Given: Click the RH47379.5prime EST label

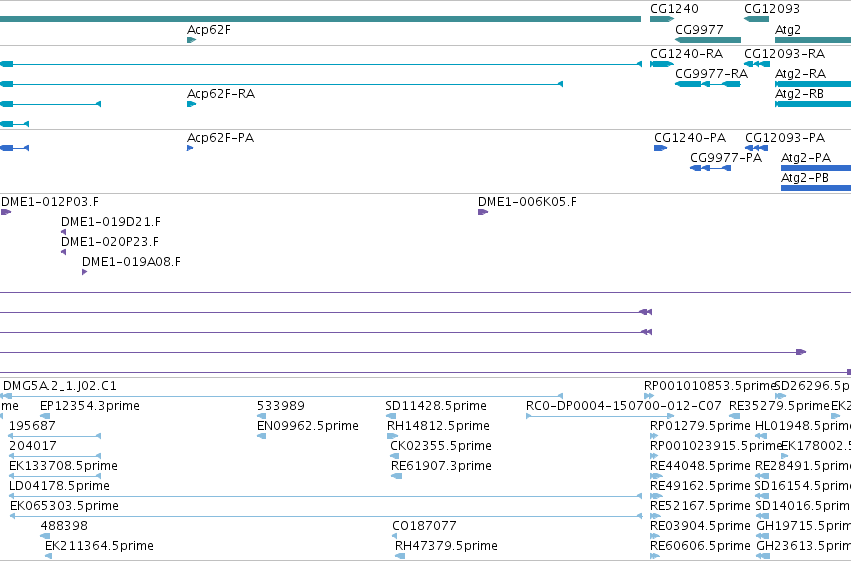Looking at the screenshot, I should tap(446, 546).
